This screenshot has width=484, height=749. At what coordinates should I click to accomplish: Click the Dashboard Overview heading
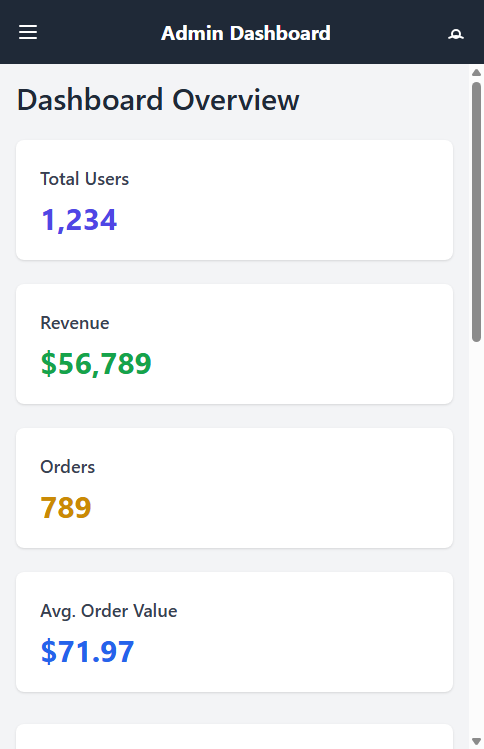point(158,100)
